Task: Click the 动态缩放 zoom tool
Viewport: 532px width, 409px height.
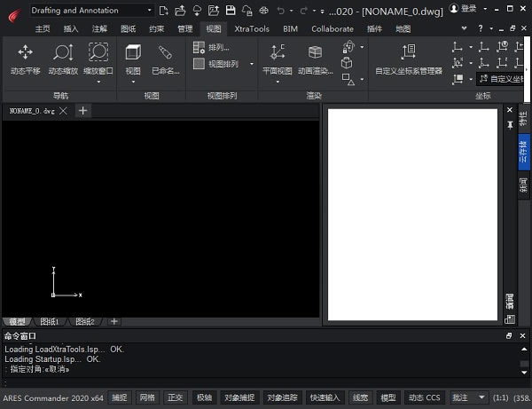Action: coord(62,59)
